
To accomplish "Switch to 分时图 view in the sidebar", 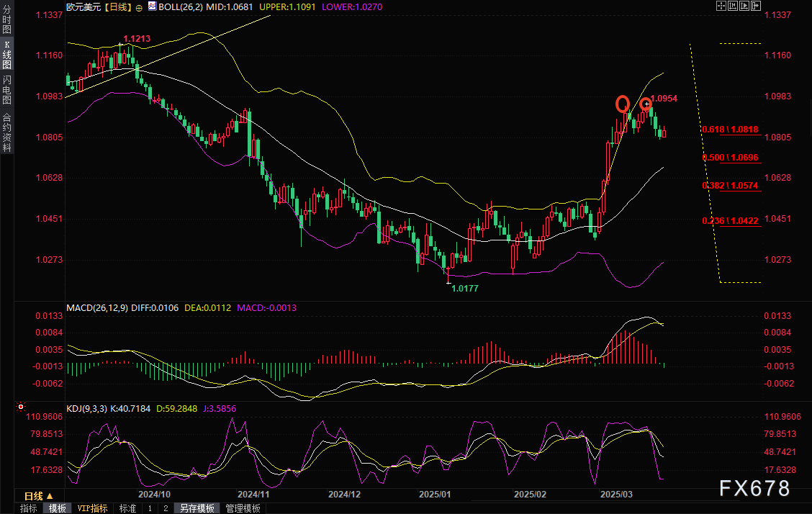I will tap(7, 20).
